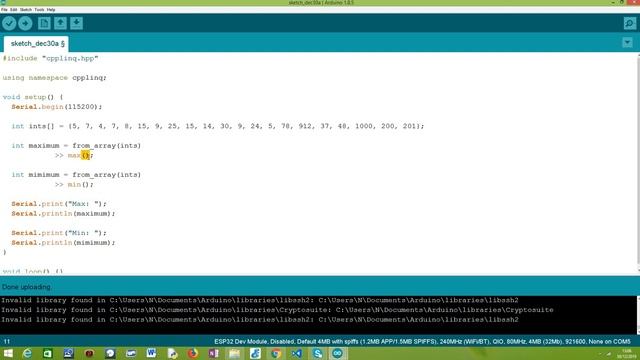Click the include "cpplinq.hpp" line
The width and height of the screenshot is (640, 360).
click(x=51, y=58)
